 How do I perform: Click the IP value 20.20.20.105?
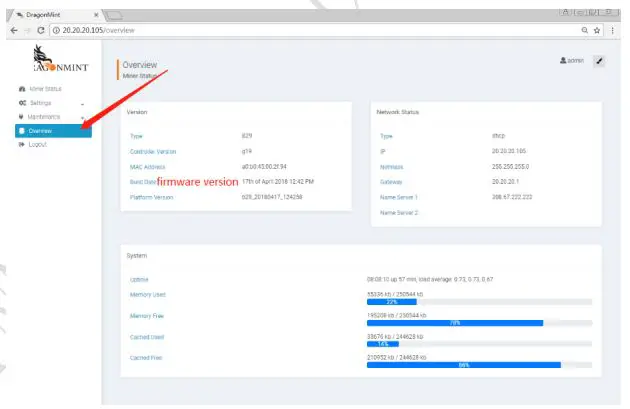point(509,151)
